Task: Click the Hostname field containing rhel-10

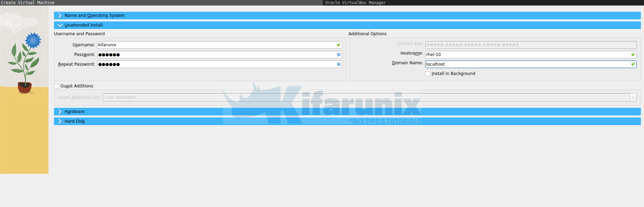Action: [x=531, y=55]
